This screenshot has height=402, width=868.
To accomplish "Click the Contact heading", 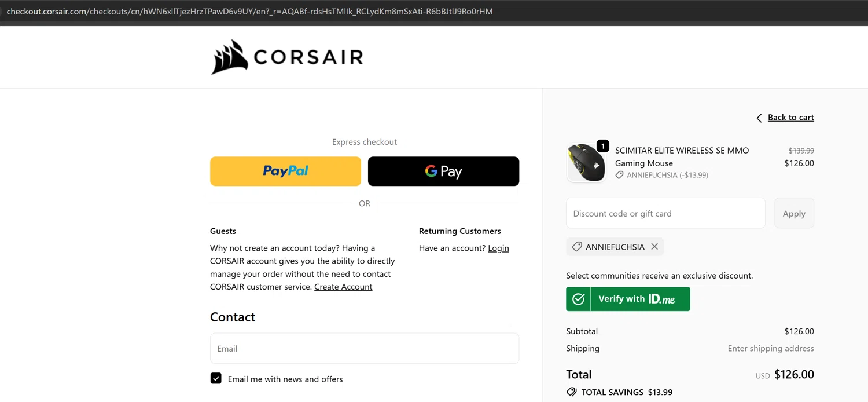I will point(233,317).
